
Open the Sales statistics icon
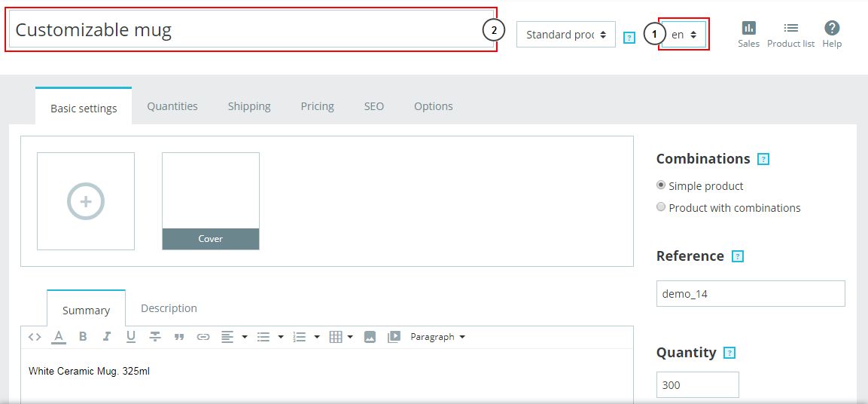pyautogui.click(x=748, y=34)
